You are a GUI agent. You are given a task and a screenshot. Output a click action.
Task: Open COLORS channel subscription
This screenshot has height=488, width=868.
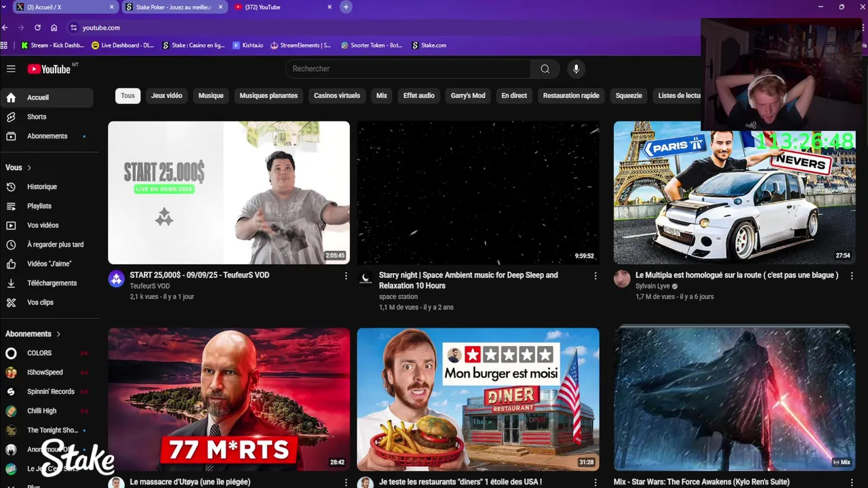pyautogui.click(x=47, y=353)
